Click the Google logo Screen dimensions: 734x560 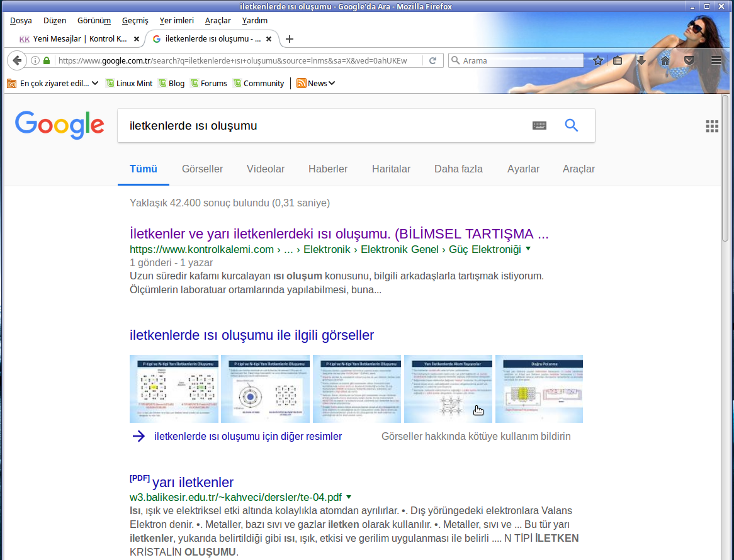(59, 125)
